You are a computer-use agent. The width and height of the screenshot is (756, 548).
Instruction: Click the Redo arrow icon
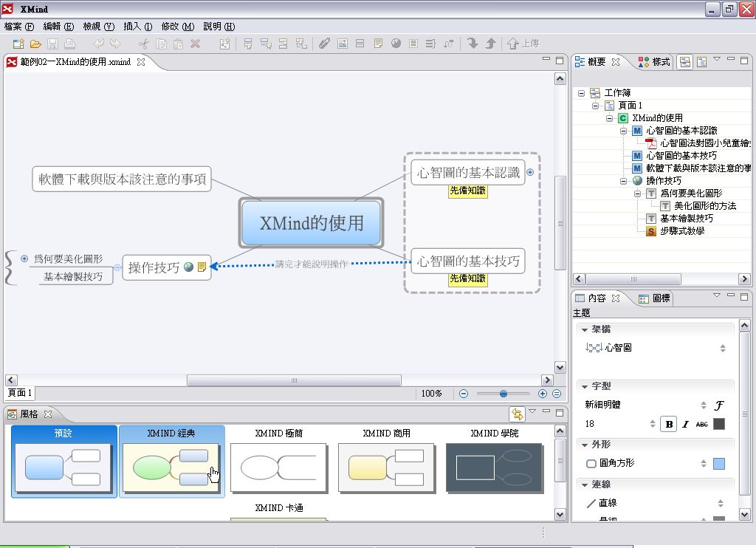(x=115, y=44)
